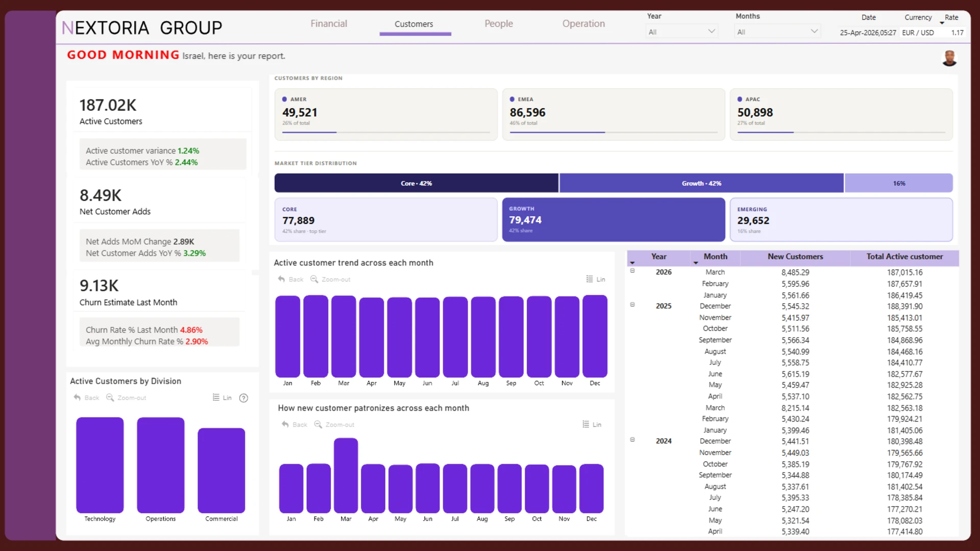Switch to the Operation tab
This screenshot has height=551, width=980.
[583, 24]
